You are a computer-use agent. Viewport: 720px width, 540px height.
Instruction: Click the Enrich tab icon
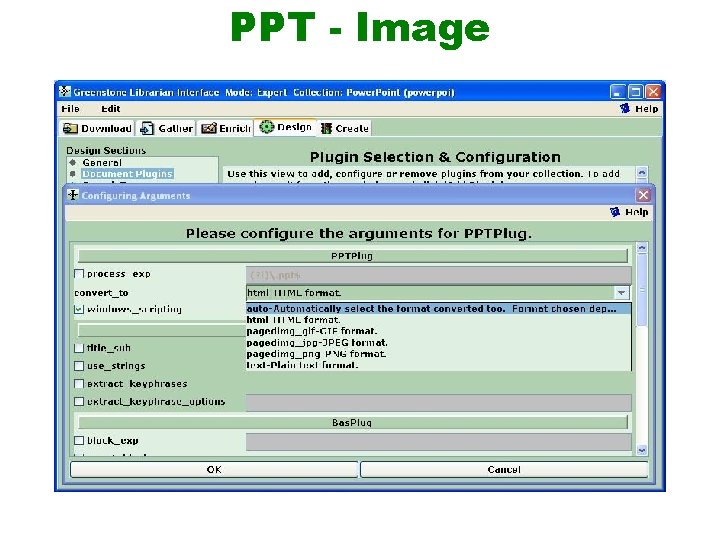(x=208, y=128)
